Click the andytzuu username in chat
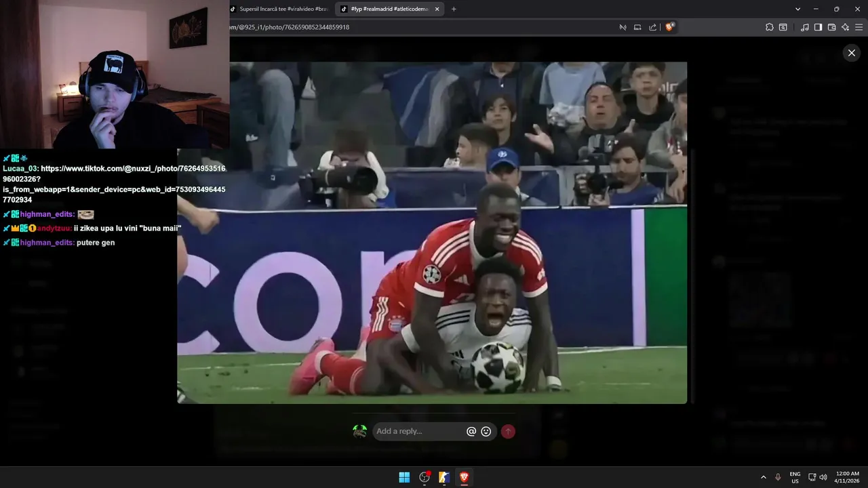The width and height of the screenshot is (868, 488). pos(54,228)
